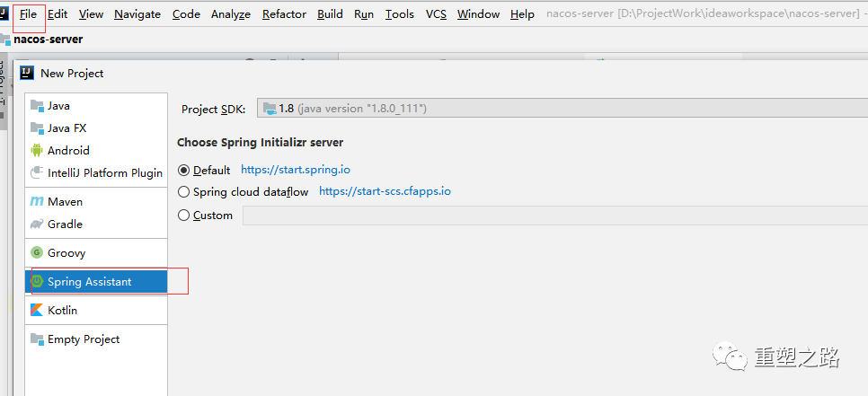Screen dimensions: 868x396
Task: Open the Refactor menu
Action: [284, 14]
